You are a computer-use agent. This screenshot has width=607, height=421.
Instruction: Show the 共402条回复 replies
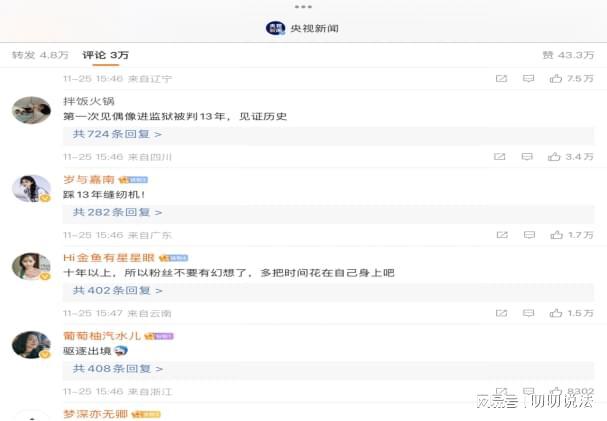(x=117, y=291)
